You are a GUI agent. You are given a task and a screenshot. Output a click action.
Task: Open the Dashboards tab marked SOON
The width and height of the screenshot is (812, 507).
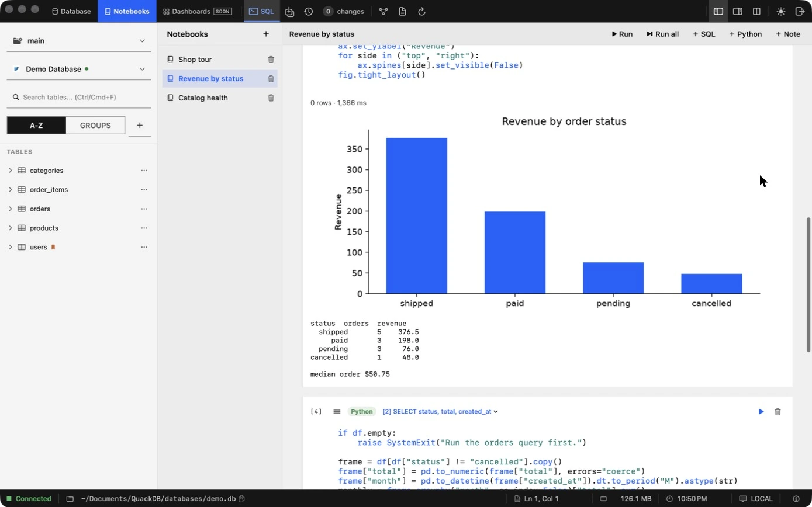pyautogui.click(x=197, y=11)
